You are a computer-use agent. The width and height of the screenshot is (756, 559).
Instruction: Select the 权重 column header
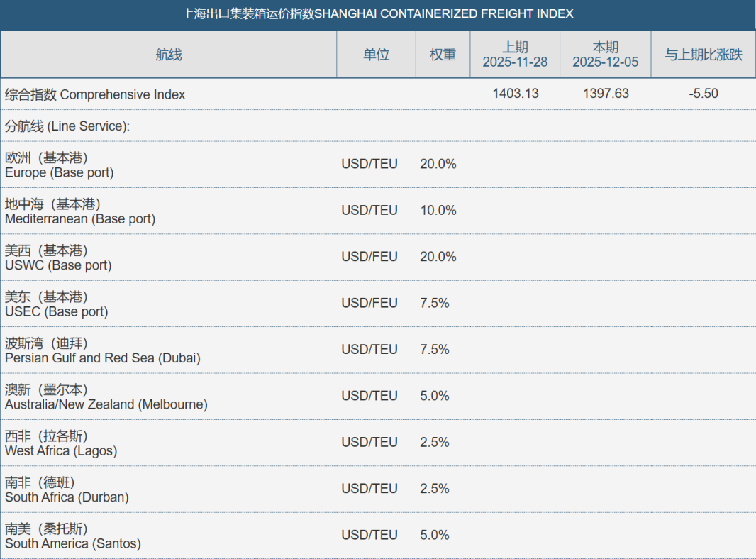tap(443, 55)
